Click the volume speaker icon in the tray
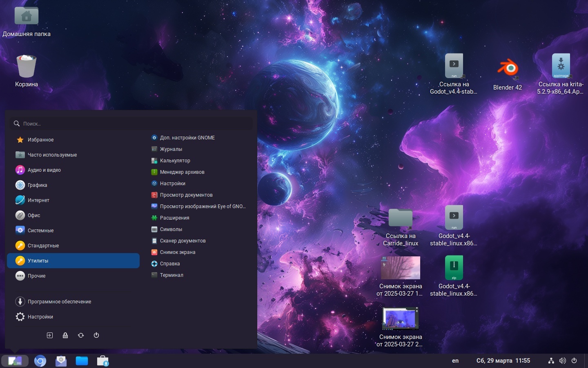The height and width of the screenshot is (368, 588). [x=563, y=361]
